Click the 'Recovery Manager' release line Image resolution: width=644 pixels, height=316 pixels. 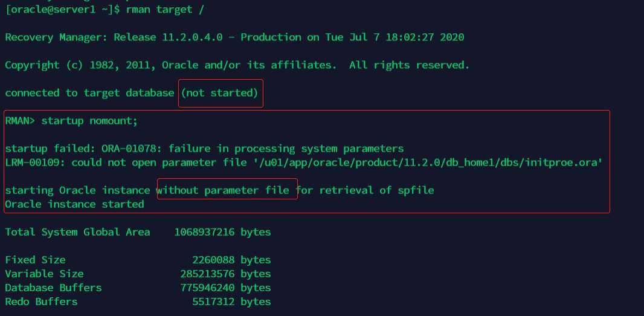tap(234, 37)
